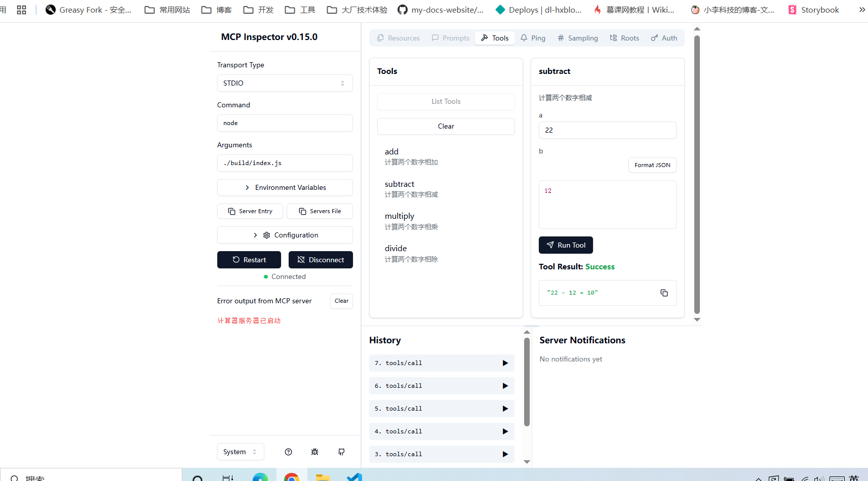
Task: Click the bug debugging icon
Action: click(314, 452)
